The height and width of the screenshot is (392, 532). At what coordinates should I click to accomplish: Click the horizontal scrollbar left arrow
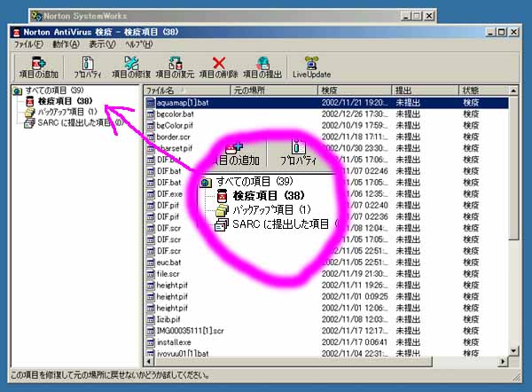pyautogui.click(x=148, y=362)
